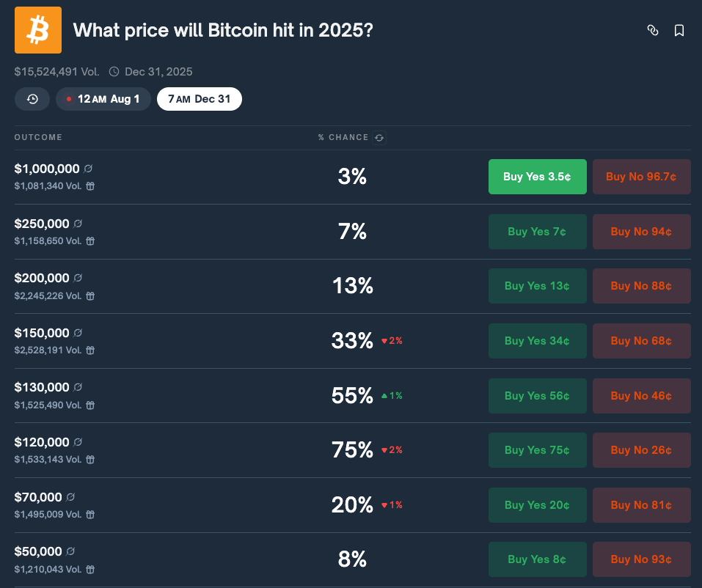The width and height of the screenshot is (702, 588).
Task: Click the market title 'What price will Bitcoin hit in 2025?'
Action: pyautogui.click(x=223, y=30)
